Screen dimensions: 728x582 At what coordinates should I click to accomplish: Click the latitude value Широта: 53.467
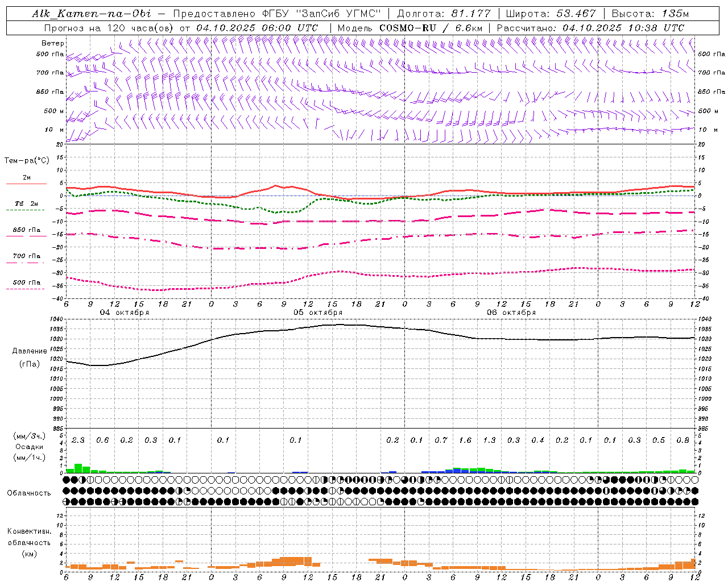pos(551,14)
